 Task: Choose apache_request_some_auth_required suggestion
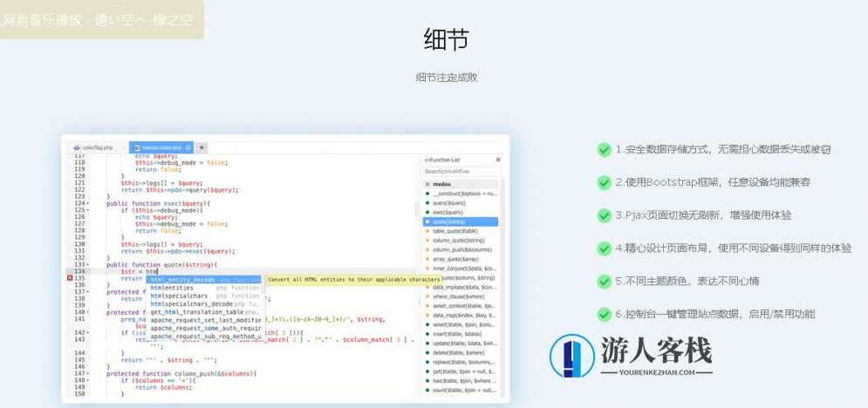(x=204, y=329)
